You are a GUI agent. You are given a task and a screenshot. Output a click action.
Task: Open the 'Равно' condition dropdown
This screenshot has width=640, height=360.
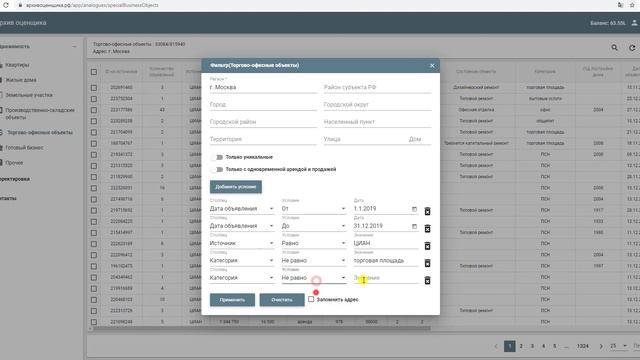point(313,243)
